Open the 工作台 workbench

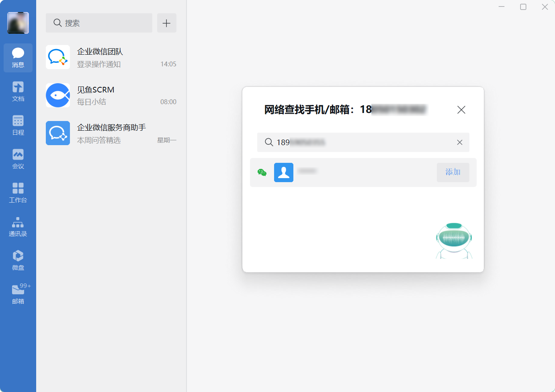click(x=18, y=193)
